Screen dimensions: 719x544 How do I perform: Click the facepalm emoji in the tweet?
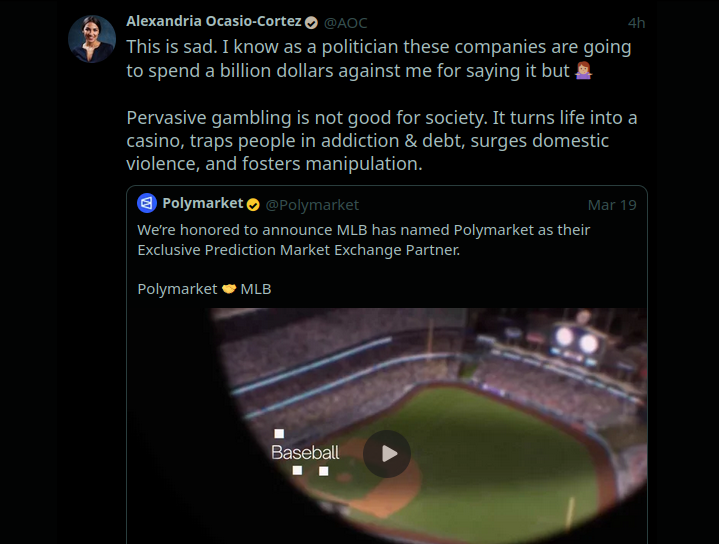tap(587, 71)
